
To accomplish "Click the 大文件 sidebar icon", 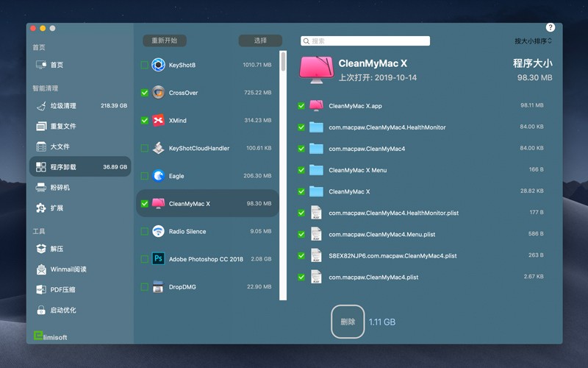I will (41, 146).
